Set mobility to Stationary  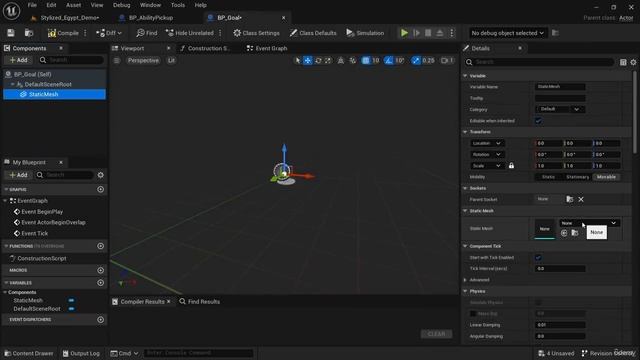tap(578, 177)
